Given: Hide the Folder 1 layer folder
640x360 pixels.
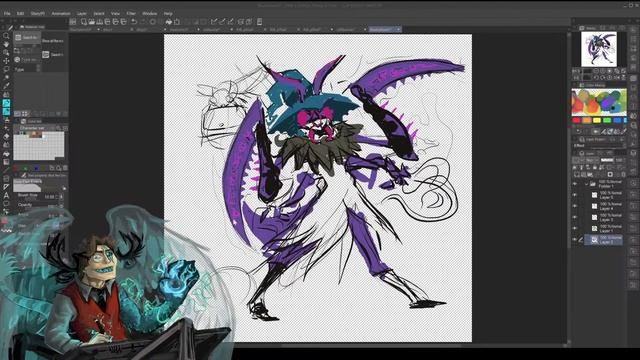Looking at the screenshot, I should [x=575, y=184].
